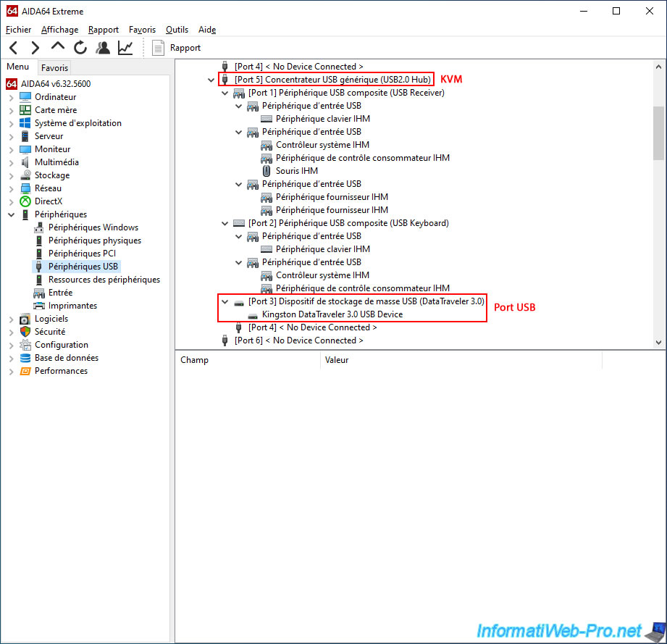Open the Fichier menu
Viewport: 667px width, 644px height.
click(x=18, y=30)
